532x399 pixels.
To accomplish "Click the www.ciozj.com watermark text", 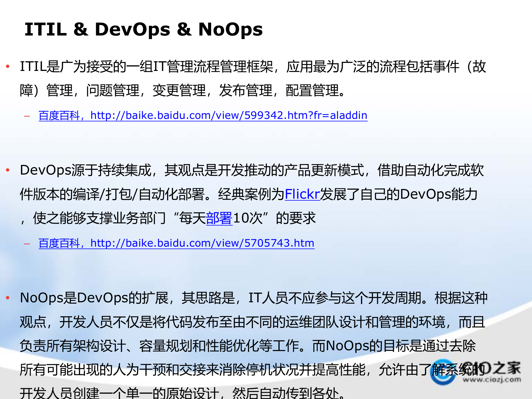I will 492,380.
